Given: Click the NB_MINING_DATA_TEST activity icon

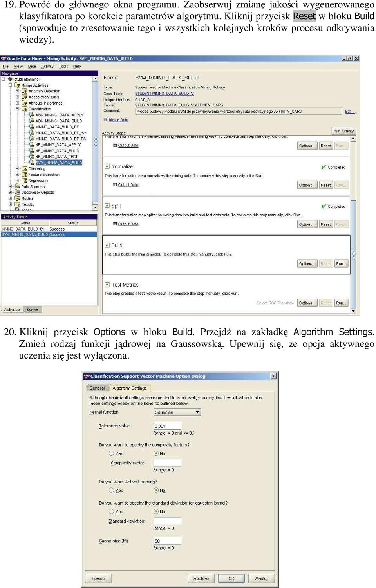Looking at the screenshot, I should (31, 157).
